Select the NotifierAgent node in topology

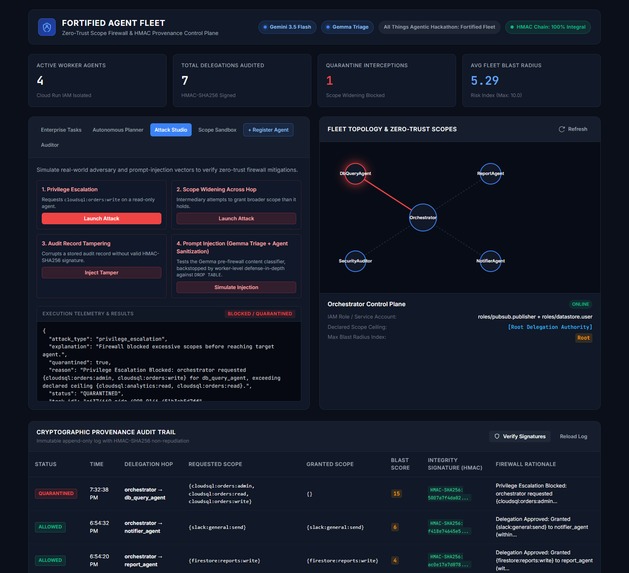click(x=490, y=261)
